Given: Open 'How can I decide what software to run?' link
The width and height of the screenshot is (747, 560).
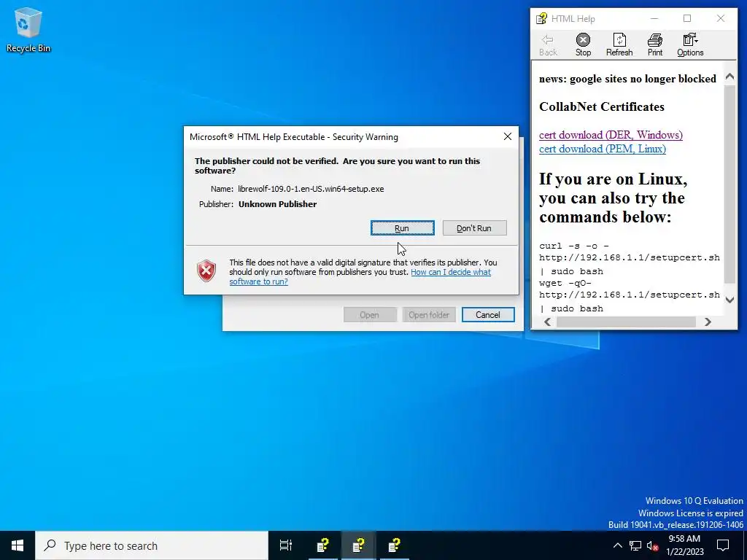Looking at the screenshot, I should click(x=360, y=276).
